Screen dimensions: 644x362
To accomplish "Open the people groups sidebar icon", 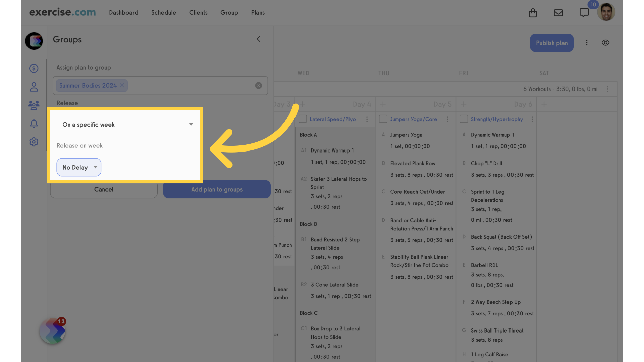I will [34, 105].
